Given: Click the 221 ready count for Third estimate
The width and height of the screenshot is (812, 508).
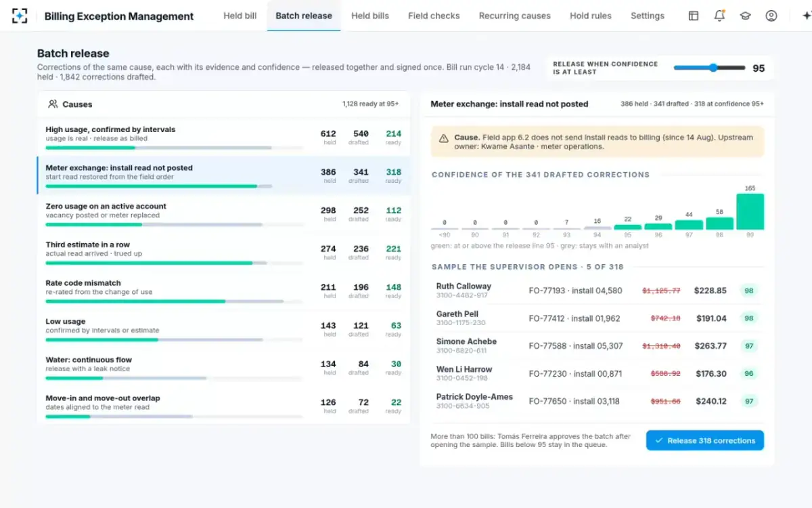Looking at the screenshot, I should pyautogui.click(x=393, y=249).
